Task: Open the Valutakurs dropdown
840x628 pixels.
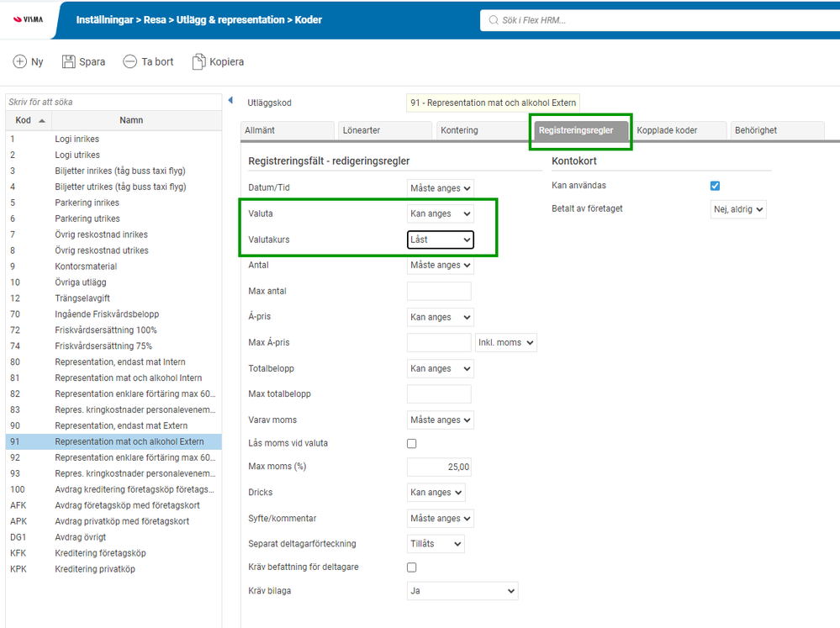Action: [x=441, y=240]
